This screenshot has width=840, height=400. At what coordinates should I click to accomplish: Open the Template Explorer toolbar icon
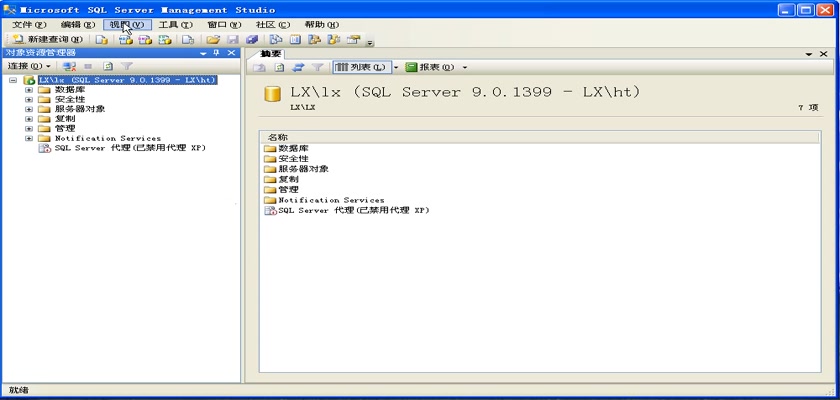tap(334, 39)
